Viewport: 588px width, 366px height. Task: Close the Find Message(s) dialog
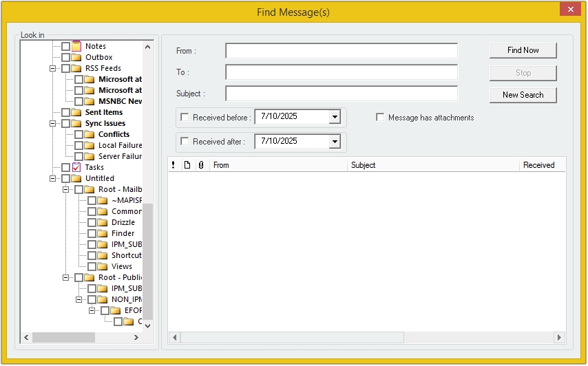pos(570,9)
